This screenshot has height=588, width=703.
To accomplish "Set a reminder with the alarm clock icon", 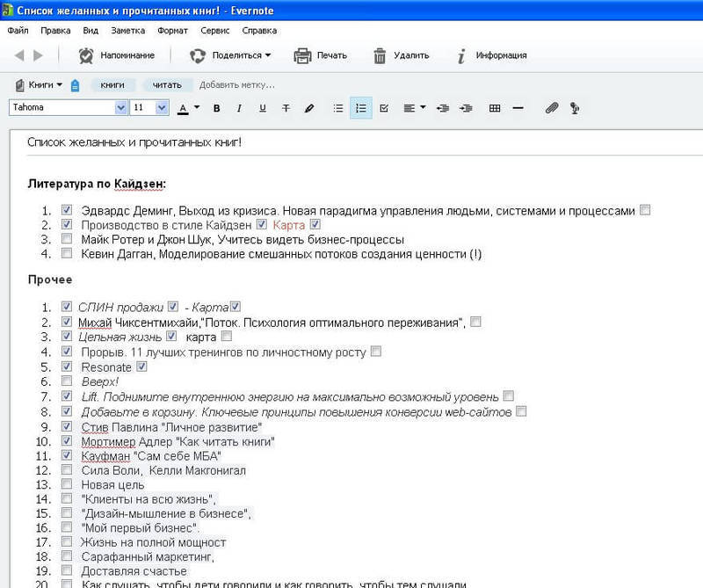I will pos(86,55).
